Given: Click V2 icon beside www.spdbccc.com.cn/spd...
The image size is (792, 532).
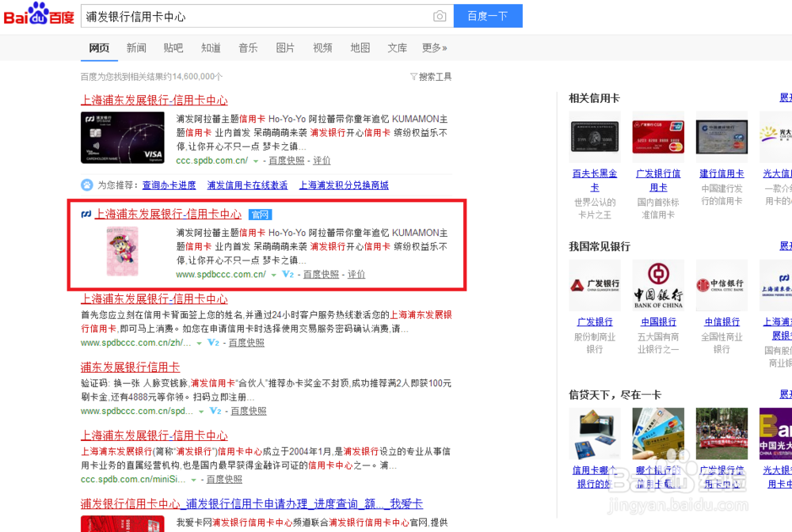Looking at the screenshot, I should tap(215, 411).
